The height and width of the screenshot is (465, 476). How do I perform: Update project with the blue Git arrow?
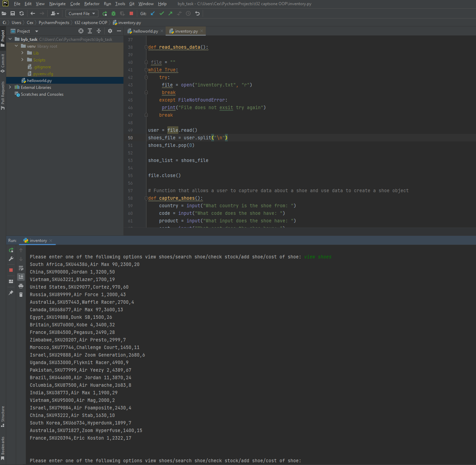pos(153,13)
